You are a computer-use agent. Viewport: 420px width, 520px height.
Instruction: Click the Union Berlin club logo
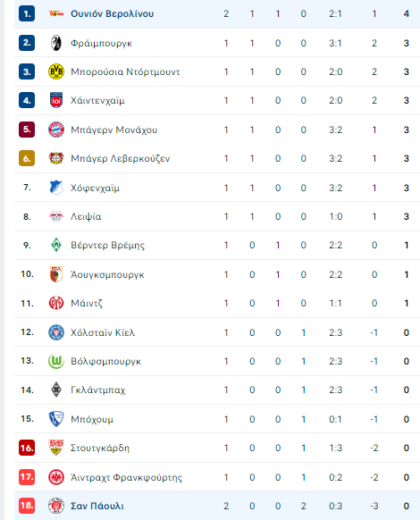(x=56, y=13)
